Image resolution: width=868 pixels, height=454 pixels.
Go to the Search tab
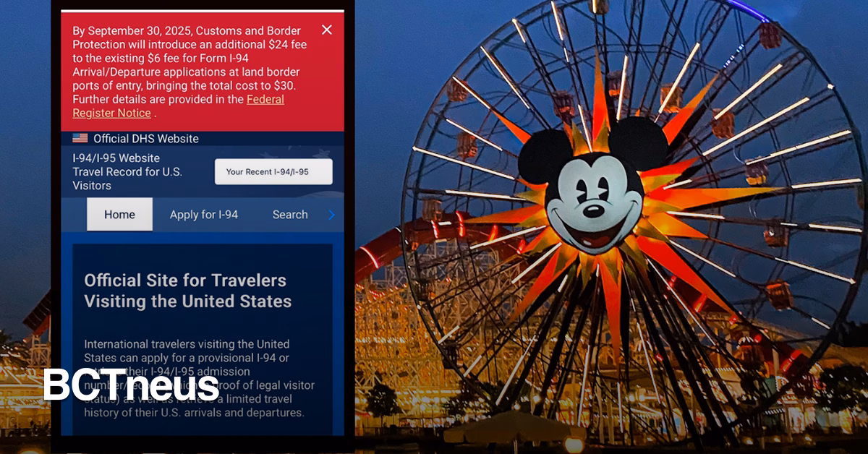pos(290,215)
